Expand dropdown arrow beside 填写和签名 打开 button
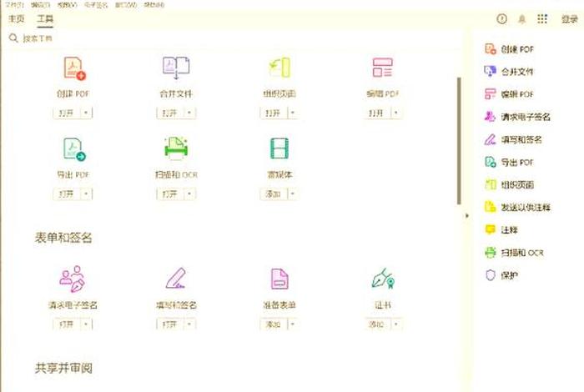This screenshot has width=584, height=392. pyautogui.click(x=189, y=324)
